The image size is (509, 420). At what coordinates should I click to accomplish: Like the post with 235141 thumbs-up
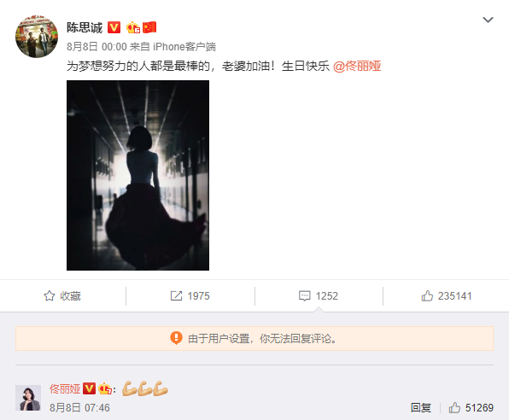pyautogui.click(x=447, y=295)
